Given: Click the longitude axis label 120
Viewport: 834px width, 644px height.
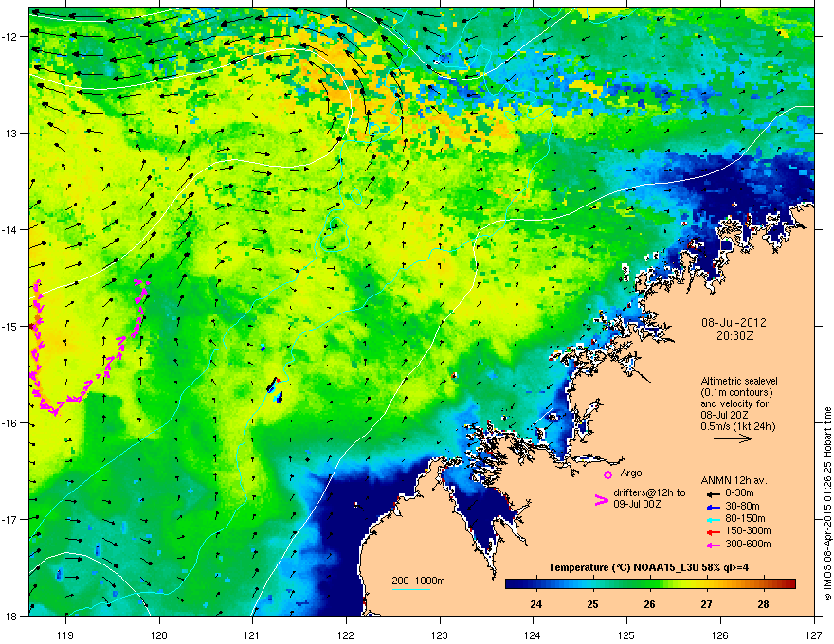Looking at the screenshot, I should (x=159, y=635).
